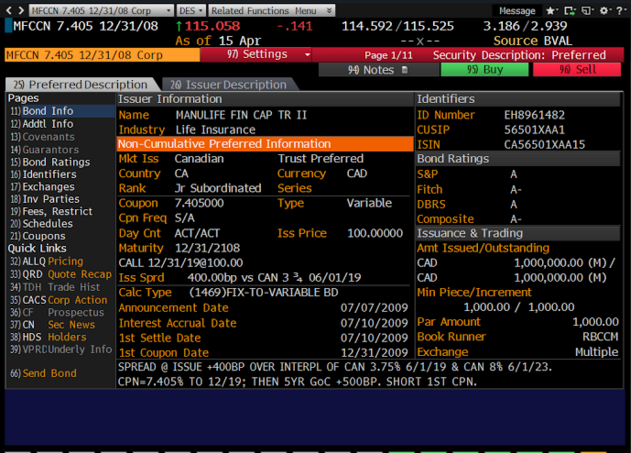
Task: Open 37) CN Sec News link
Action: pyautogui.click(x=53, y=325)
